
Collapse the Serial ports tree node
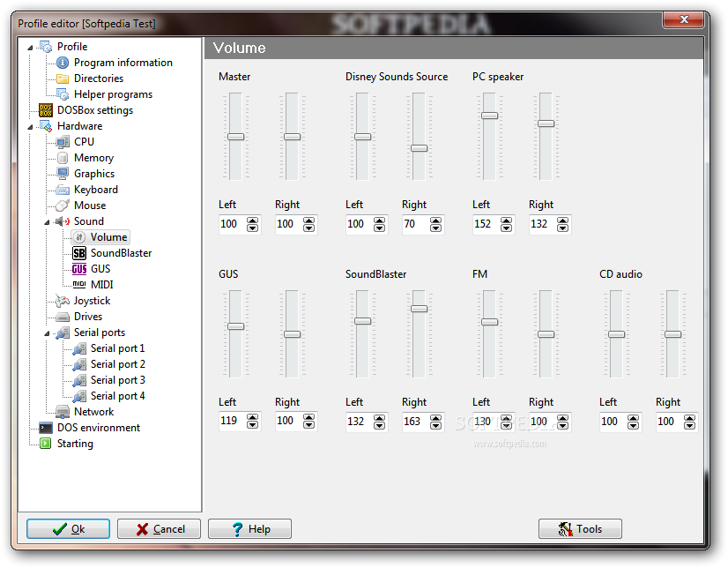coord(47,333)
